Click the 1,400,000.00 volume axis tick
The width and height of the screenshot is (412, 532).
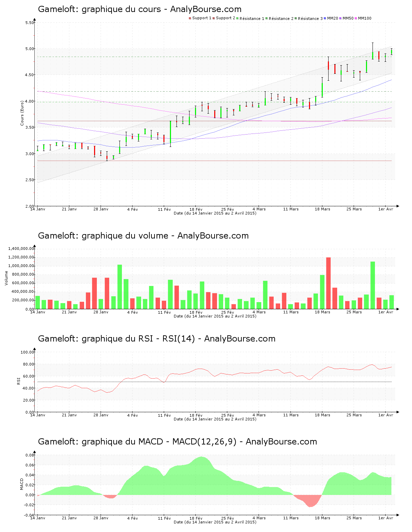click(22, 248)
